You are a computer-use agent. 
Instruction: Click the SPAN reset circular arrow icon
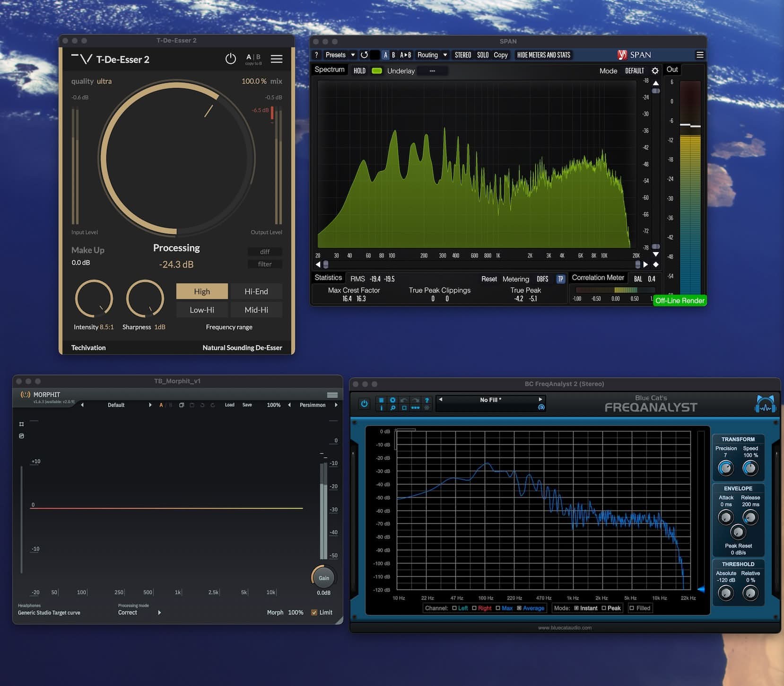[364, 55]
